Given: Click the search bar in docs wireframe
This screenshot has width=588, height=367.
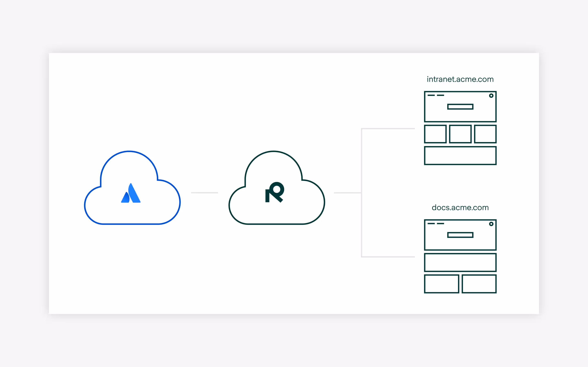Looking at the screenshot, I should (x=460, y=235).
